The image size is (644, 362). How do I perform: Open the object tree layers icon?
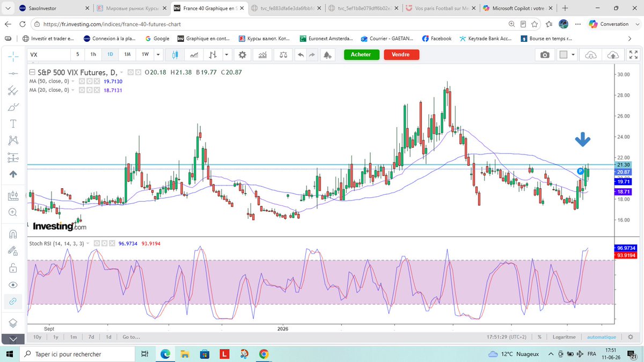click(x=13, y=323)
